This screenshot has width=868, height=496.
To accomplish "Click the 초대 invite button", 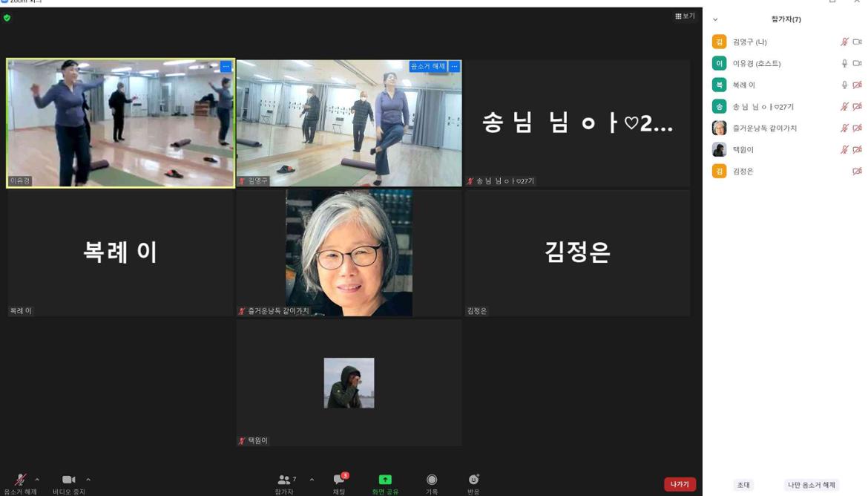I will click(744, 484).
